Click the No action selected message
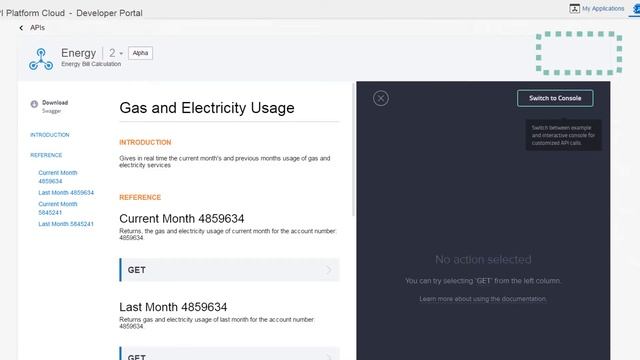The width and height of the screenshot is (640, 360). [483, 260]
